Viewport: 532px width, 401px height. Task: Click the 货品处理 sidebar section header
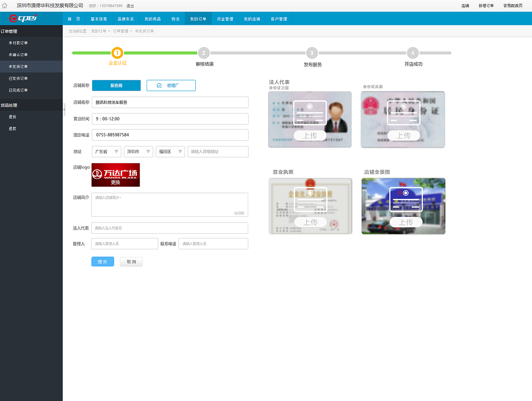[x=31, y=105]
